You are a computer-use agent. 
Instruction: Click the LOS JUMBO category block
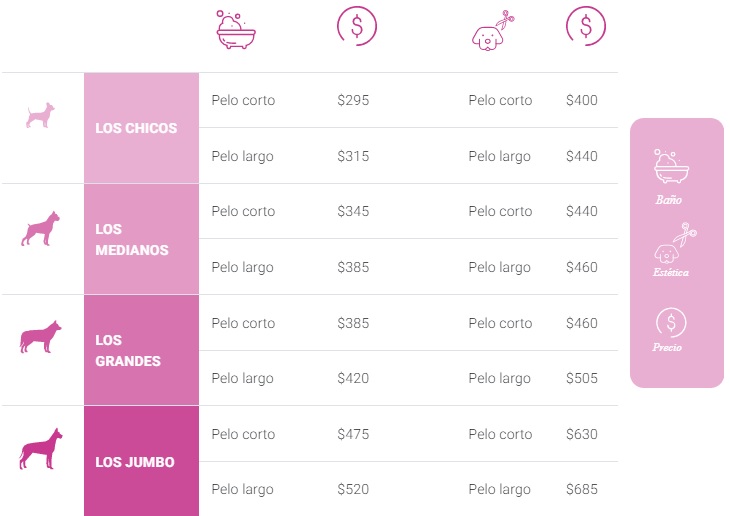click(x=142, y=461)
